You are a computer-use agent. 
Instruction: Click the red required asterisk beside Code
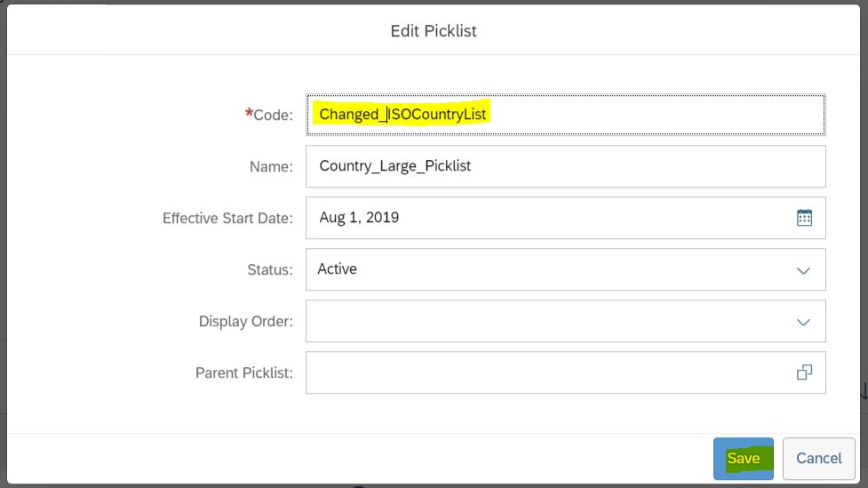coord(249,113)
